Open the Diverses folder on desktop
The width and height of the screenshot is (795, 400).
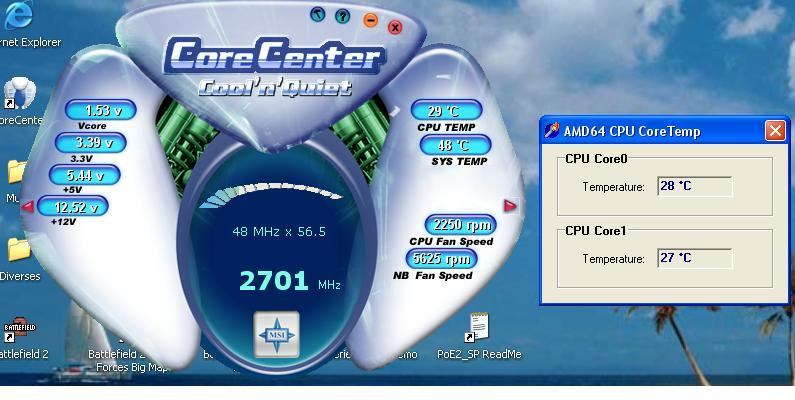pos(19,259)
